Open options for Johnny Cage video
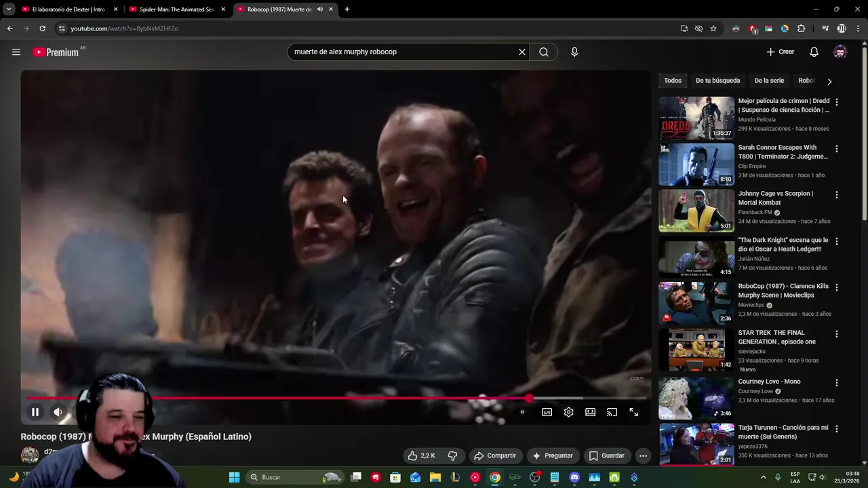868x488 pixels. click(x=836, y=195)
